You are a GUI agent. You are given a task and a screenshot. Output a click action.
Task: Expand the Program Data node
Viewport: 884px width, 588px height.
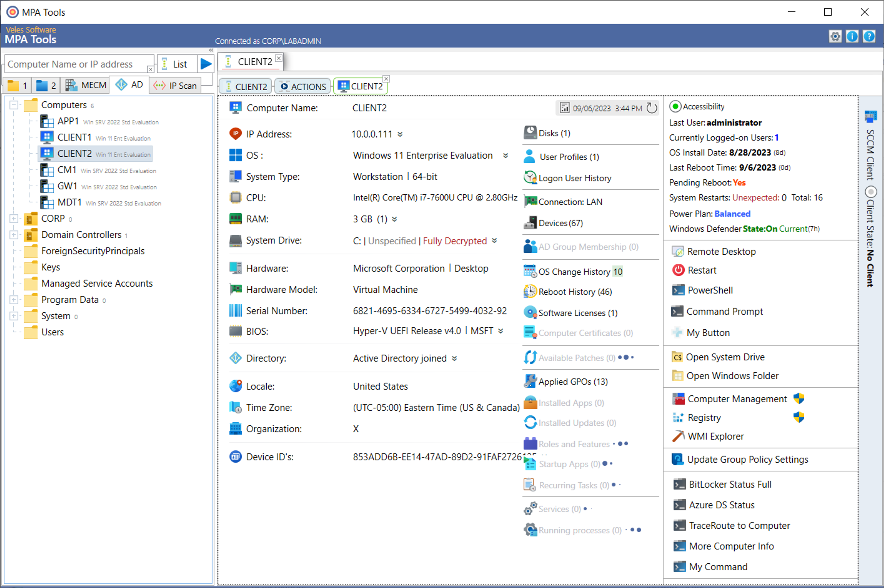(14, 299)
